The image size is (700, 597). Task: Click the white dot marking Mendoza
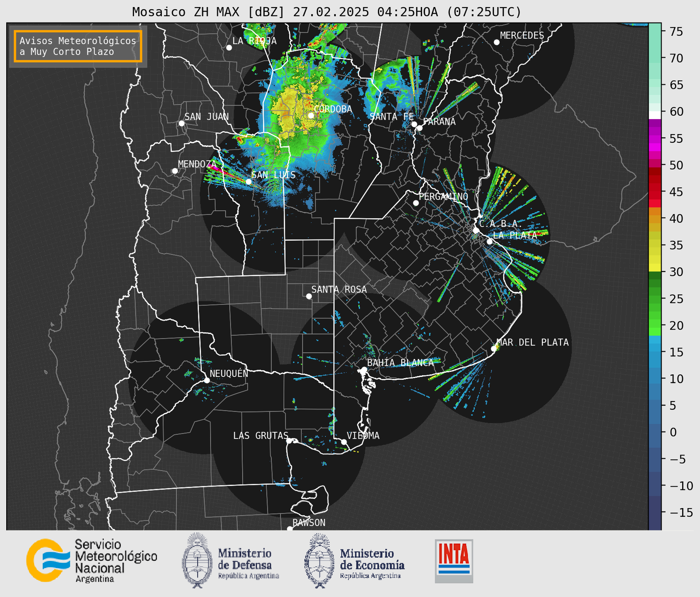(x=175, y=171)
